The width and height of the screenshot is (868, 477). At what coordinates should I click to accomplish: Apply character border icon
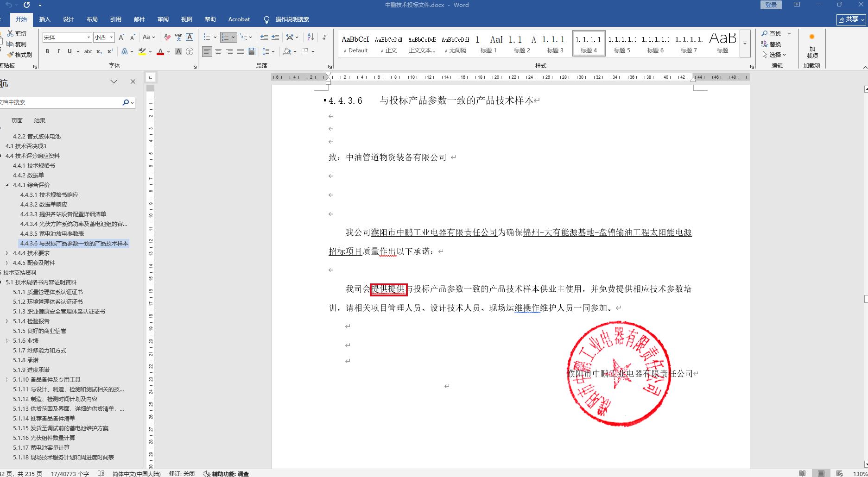[x=190, y=37]
